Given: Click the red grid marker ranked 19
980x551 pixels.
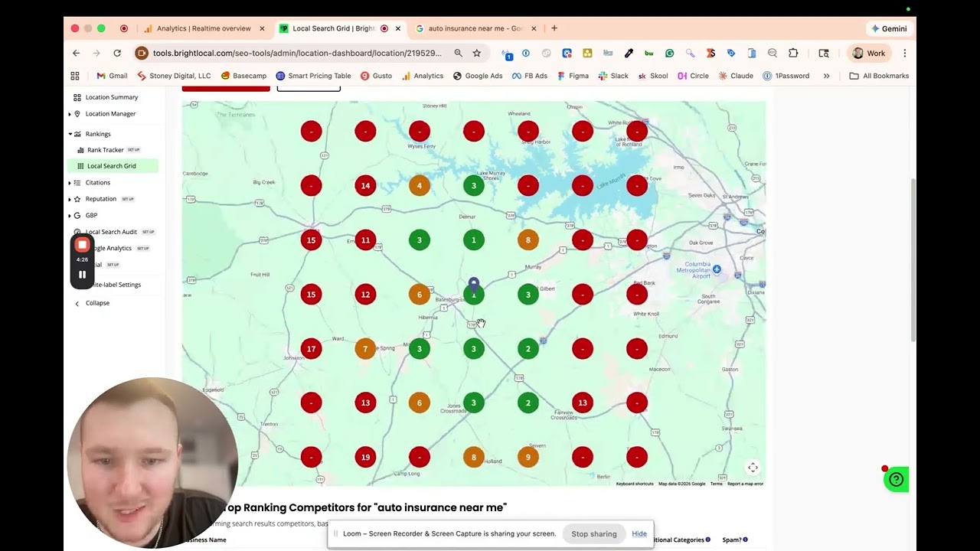Looking at the screenshot, I should (x=365, y=457).
